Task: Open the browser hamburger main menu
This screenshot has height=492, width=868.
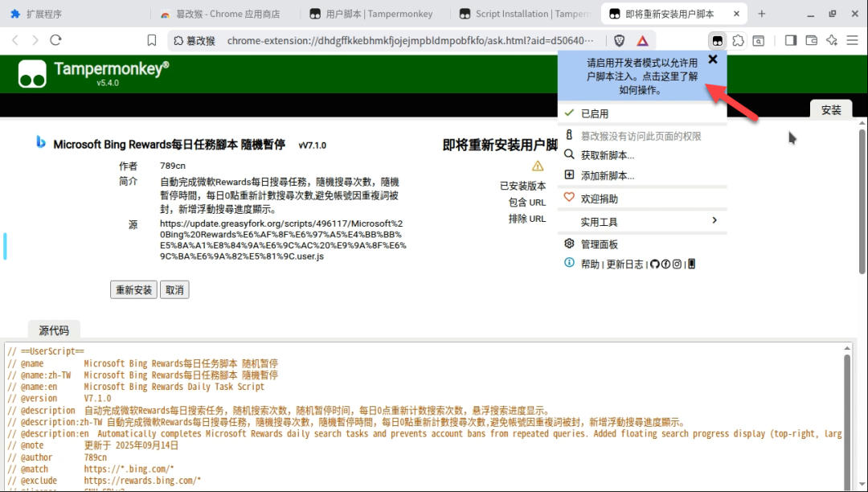Action: click(853, 40)
